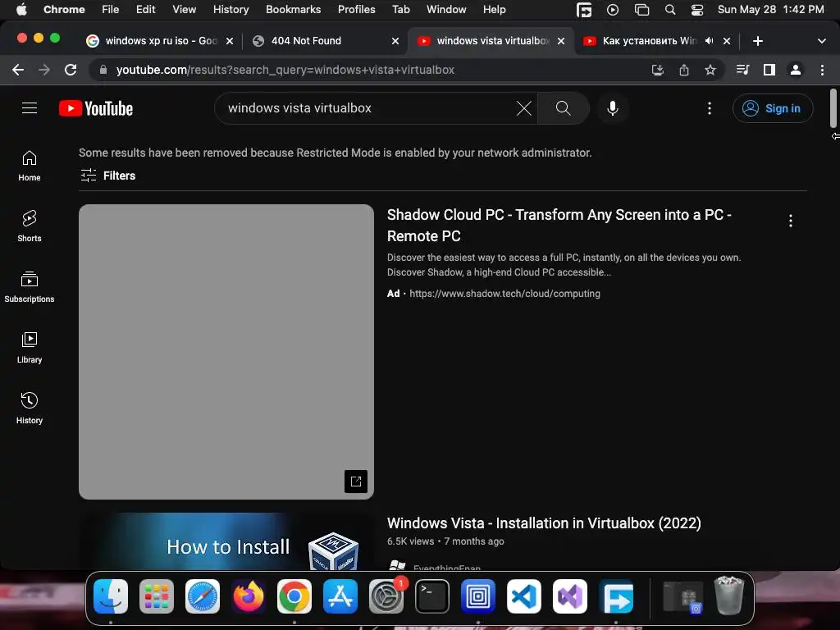Open the shadow.tech ad URL link
This screenshot has height=630, width=840.
tap(504, 294)
